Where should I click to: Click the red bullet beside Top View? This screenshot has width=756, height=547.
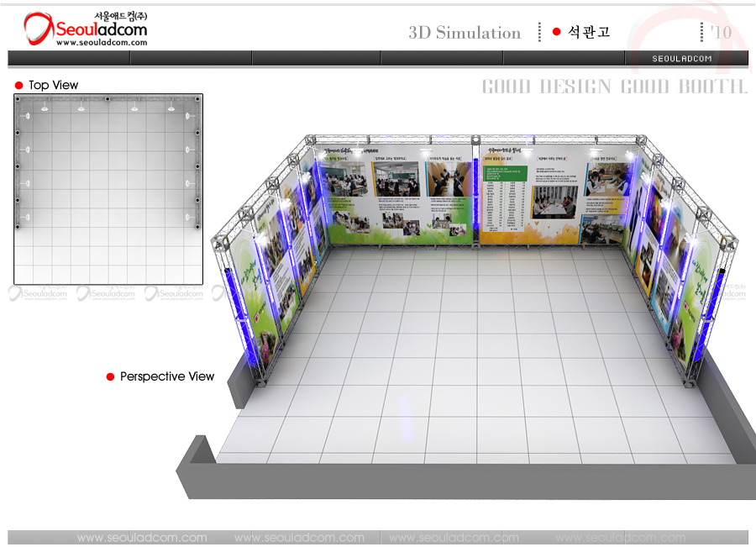(x=18, y=86)
